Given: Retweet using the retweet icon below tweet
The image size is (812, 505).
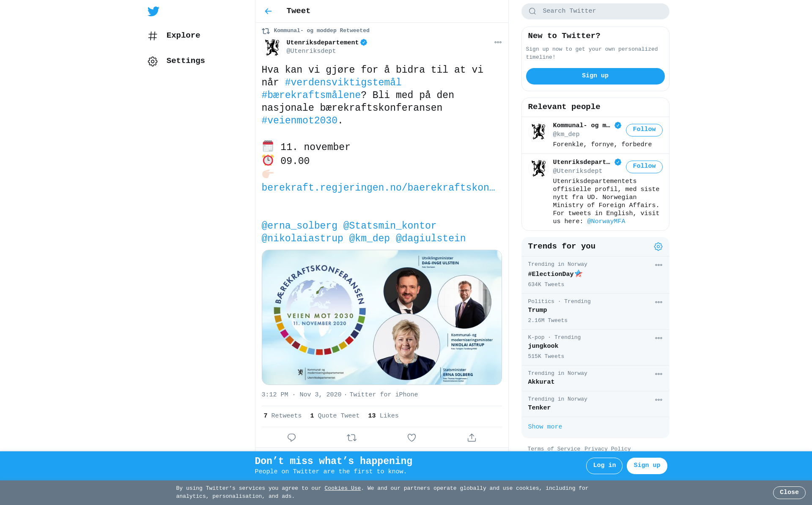Looking at the screenshot, I should [351, 438].
